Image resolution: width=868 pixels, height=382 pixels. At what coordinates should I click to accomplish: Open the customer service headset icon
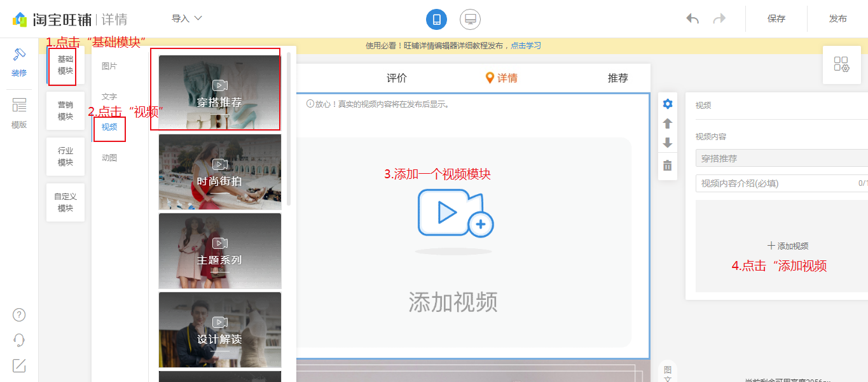(19, 340)
